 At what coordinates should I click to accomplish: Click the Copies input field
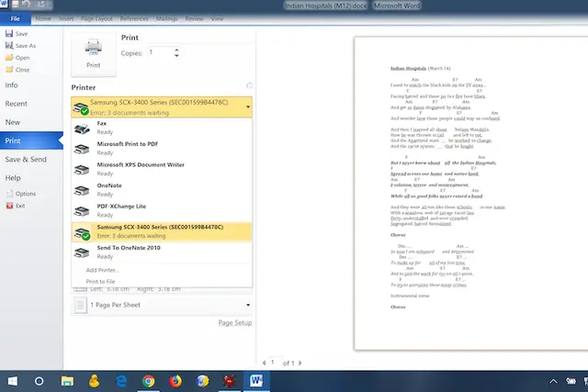tap(160, 52)
